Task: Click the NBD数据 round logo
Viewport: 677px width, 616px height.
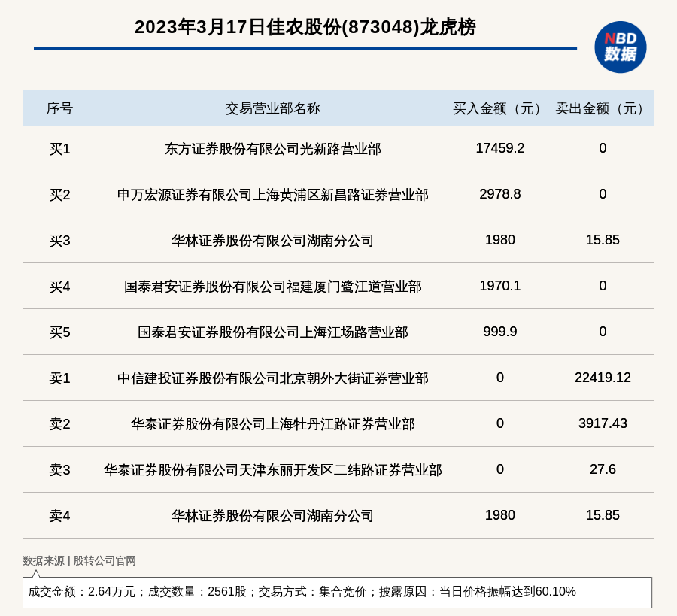Action: (620, 47)
